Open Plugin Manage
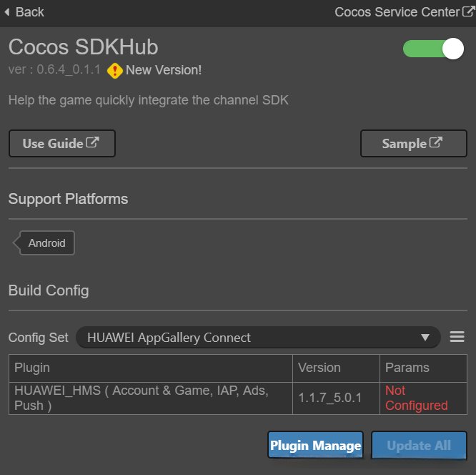 [315, 446]
